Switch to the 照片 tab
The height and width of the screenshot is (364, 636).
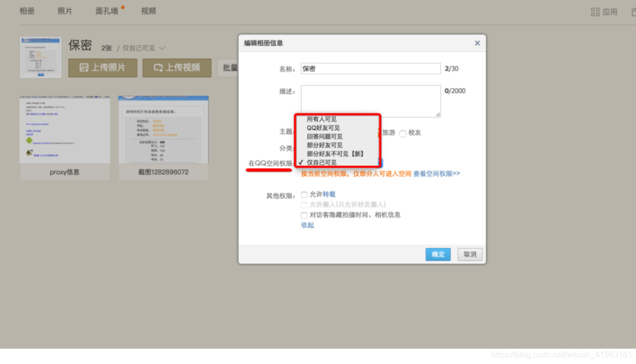65,11
